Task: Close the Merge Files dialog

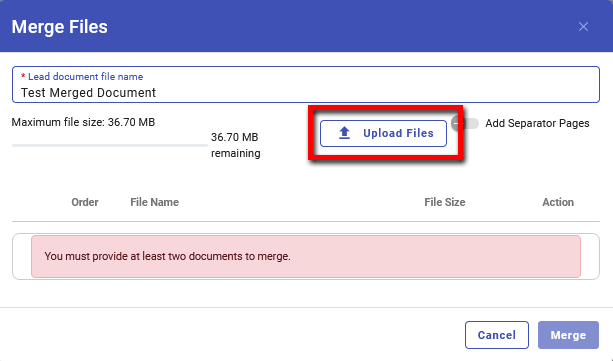Action: (x=583, y=27)
